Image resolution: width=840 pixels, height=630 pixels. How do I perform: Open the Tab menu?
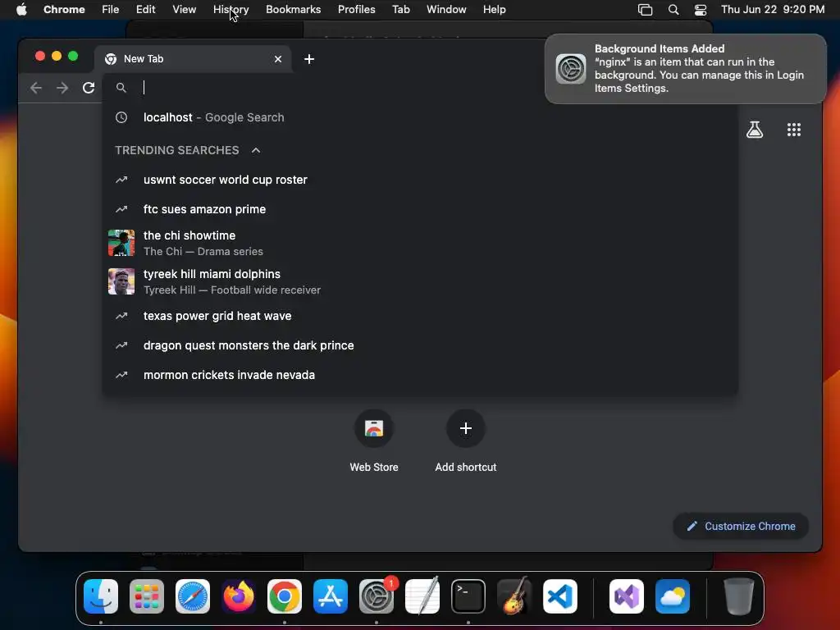click(x=400, y=10)
